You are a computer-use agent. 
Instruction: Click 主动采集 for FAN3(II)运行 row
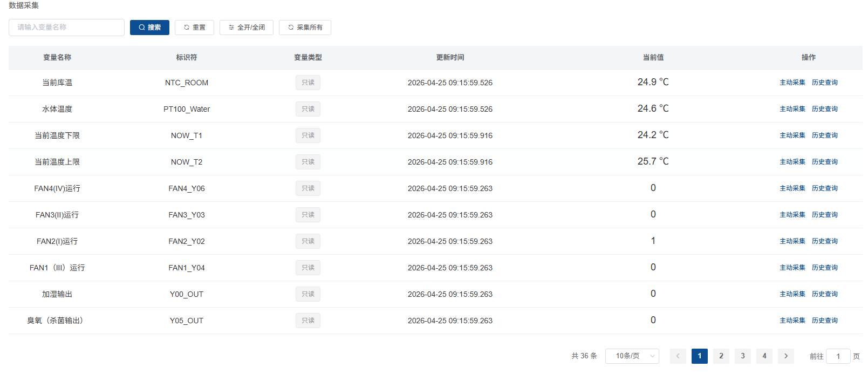[792, 215]
